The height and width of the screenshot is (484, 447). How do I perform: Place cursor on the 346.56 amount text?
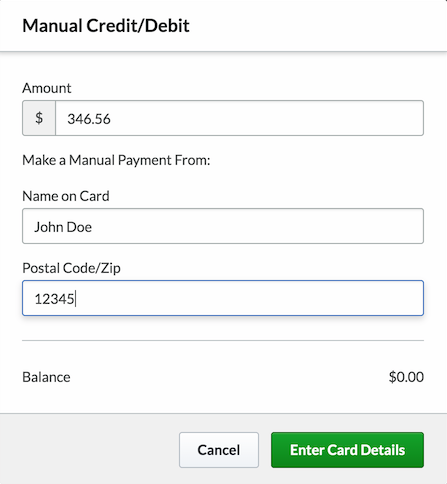89,119
